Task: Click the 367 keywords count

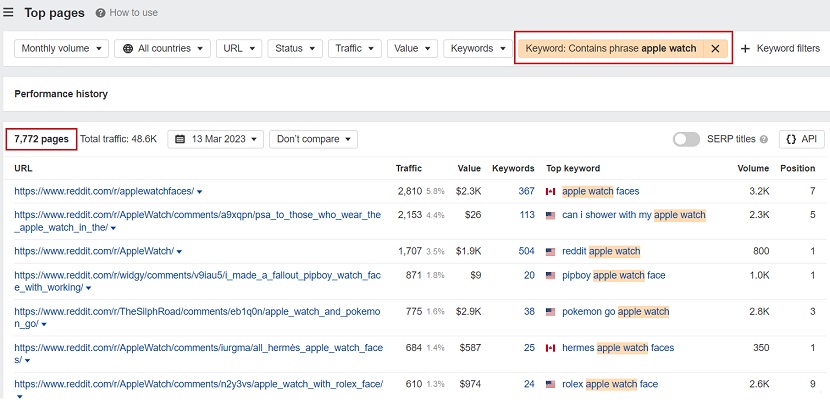Action: point(527,191)
